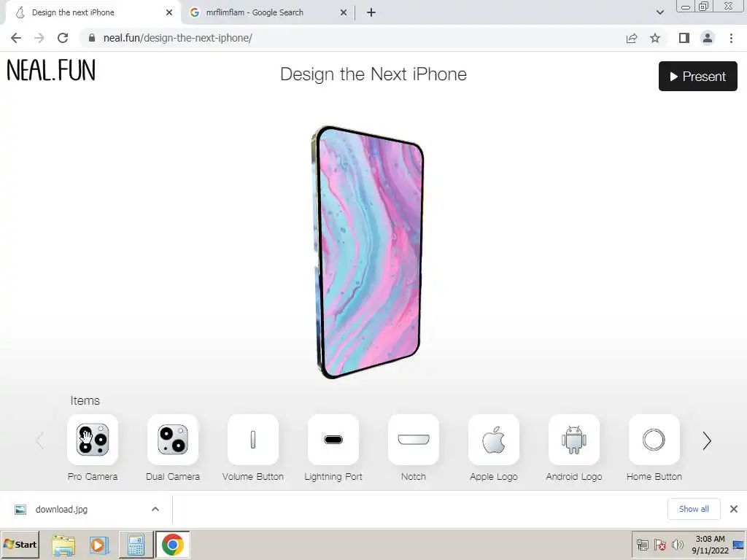Pick the Volume Button item
Image resolution: width=747 pixels, height=560 pixels.
coord(253,440)
